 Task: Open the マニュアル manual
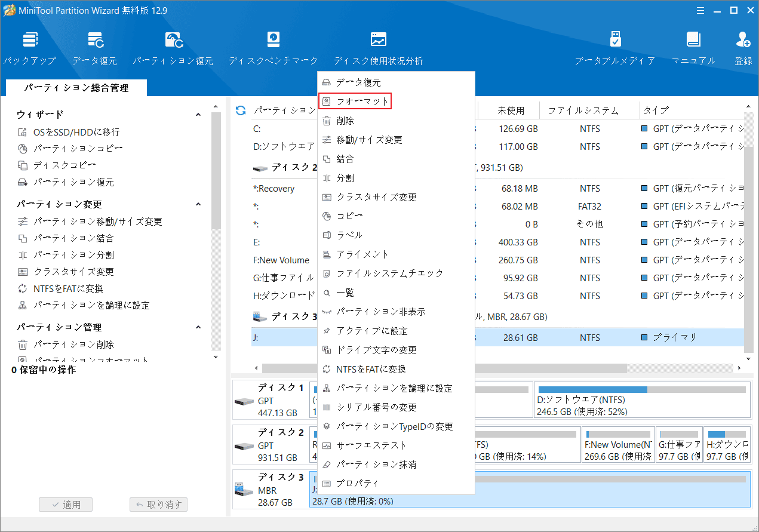[x=693, y=48]
